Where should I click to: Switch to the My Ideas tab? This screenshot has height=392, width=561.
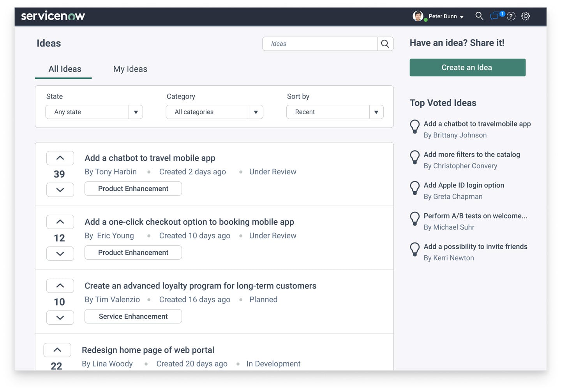130,69
